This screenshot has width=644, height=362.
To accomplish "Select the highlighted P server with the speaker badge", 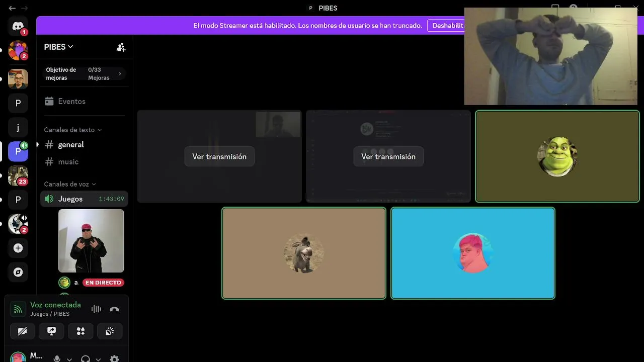I will [18, 151].
